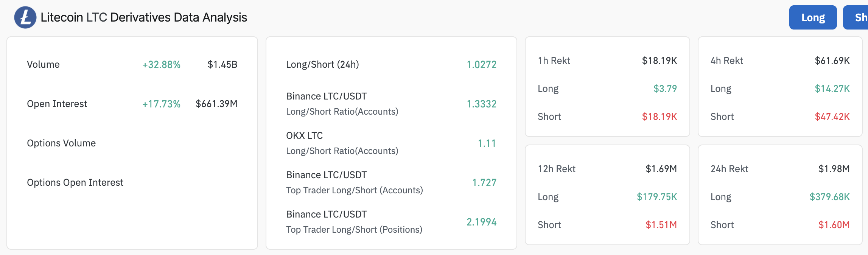
Task: Open Binance LTC/USDT Long/Short Ratio(Accounts) row
Action: (x=342, y=104)
